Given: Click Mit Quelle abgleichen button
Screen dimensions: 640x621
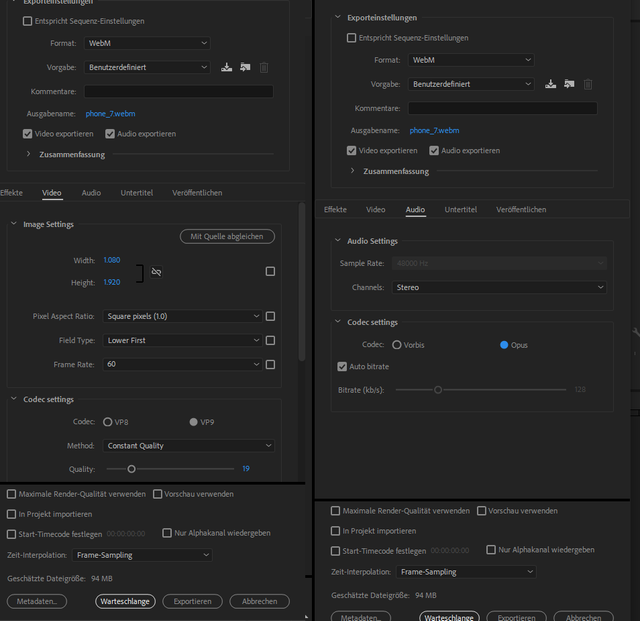Looking at the screenshot, I should [227, 236].
